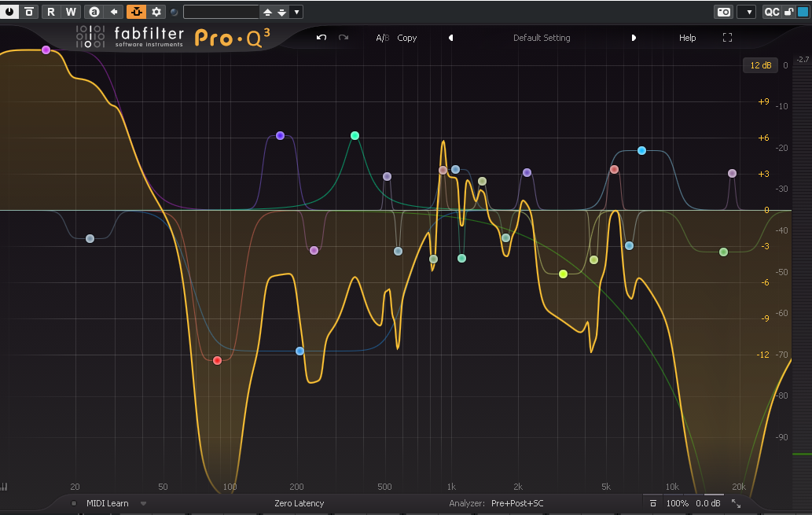Toggle the quick controls lock icon

pyautogui.click(x=788, y=12)
